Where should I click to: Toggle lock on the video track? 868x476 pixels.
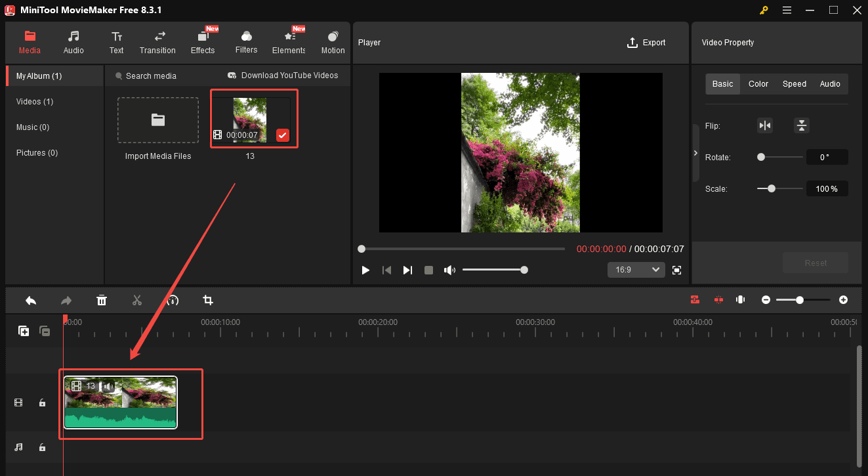click(x=42, y=402)
